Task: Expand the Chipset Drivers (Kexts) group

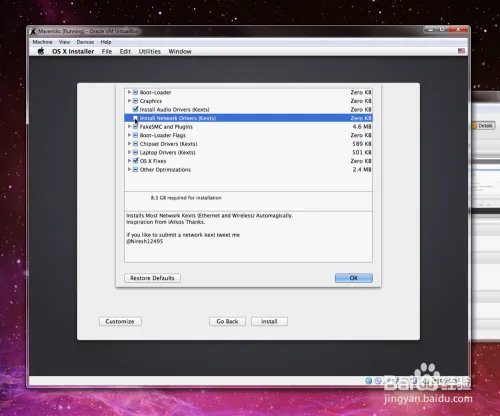Action: coord(129,144)
